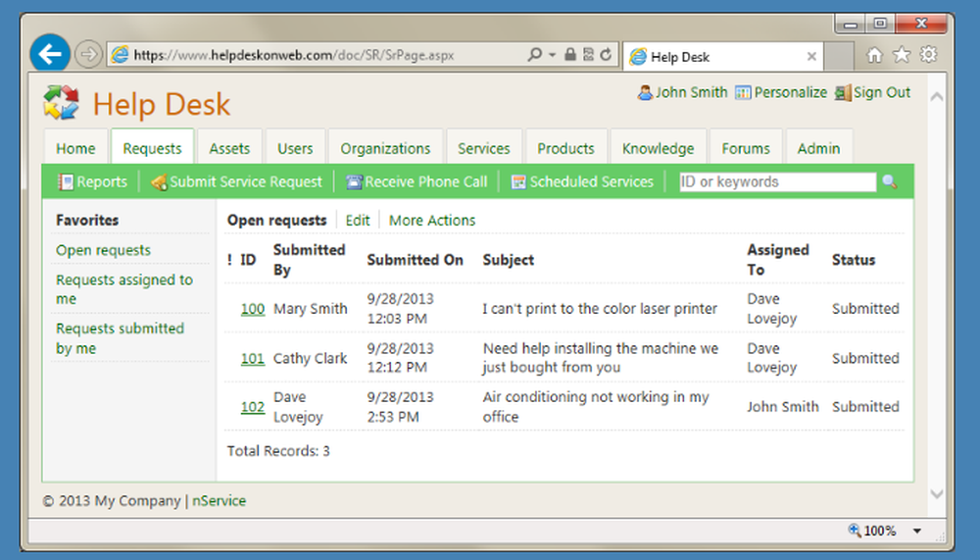Click the lock security icon in address bar
Image resolution: width=980 pixels, height=560 pixels.
click(x=570, y=55)
